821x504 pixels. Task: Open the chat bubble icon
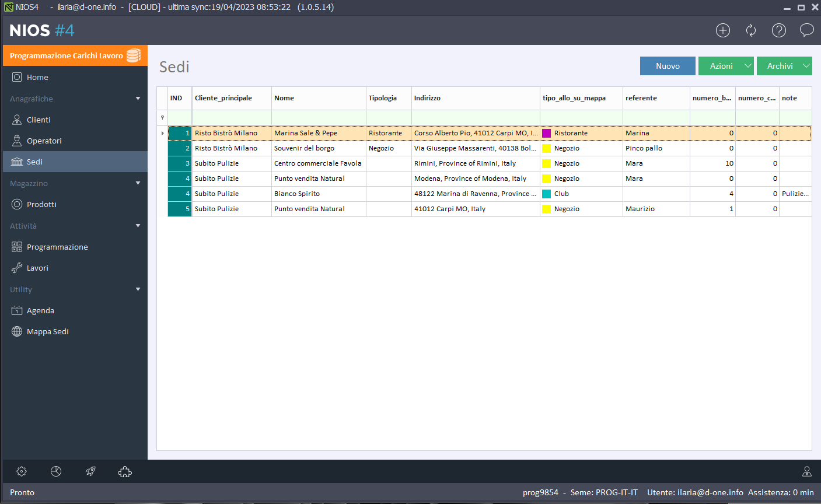806,30
